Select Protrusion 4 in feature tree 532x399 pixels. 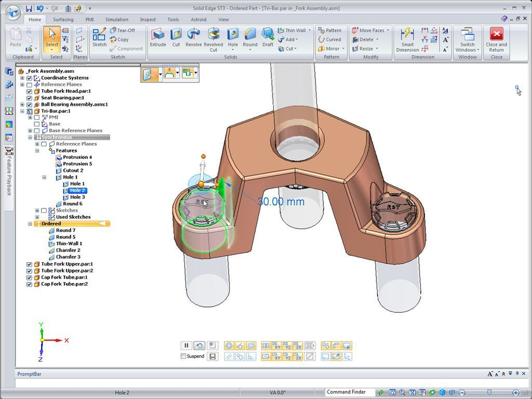77,157
